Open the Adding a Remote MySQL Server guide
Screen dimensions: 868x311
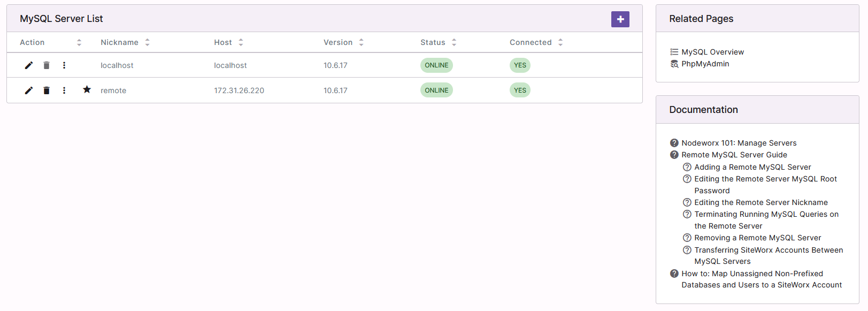[752, 166]
